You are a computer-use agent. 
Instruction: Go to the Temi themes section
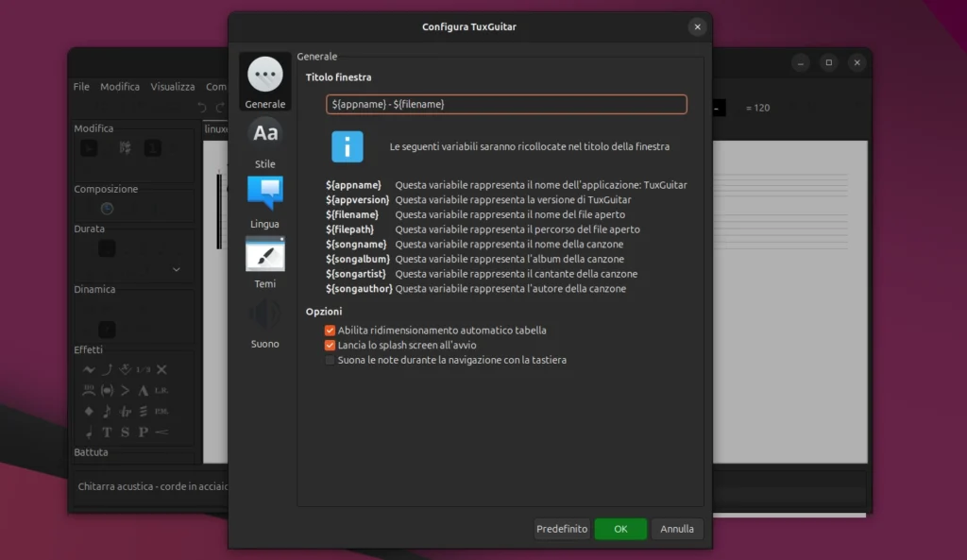pyautogui.click(x=264, y=262)
